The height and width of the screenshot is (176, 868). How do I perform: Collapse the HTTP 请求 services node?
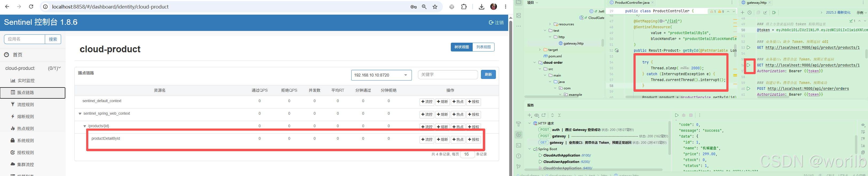tap(529, 123)
